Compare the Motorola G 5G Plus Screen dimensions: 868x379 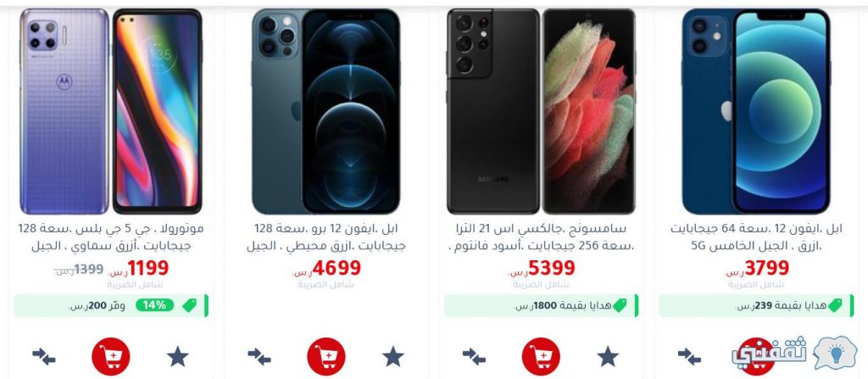[x=44, y=356]
